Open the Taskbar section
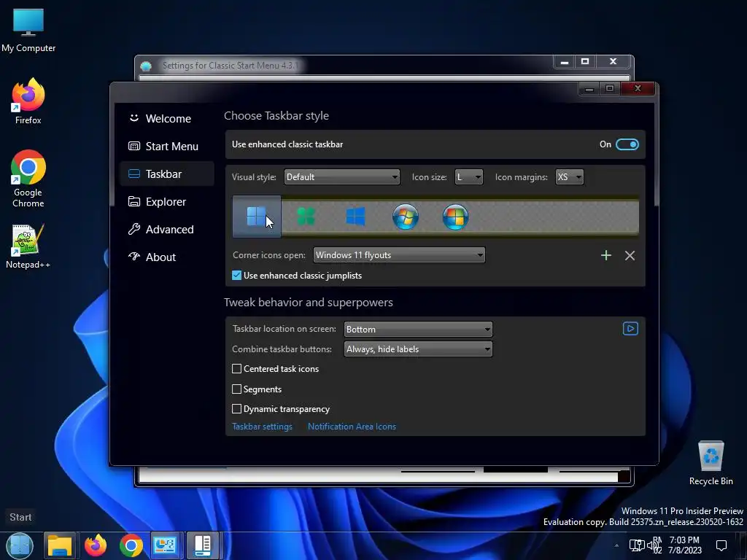 click(167, 174)
